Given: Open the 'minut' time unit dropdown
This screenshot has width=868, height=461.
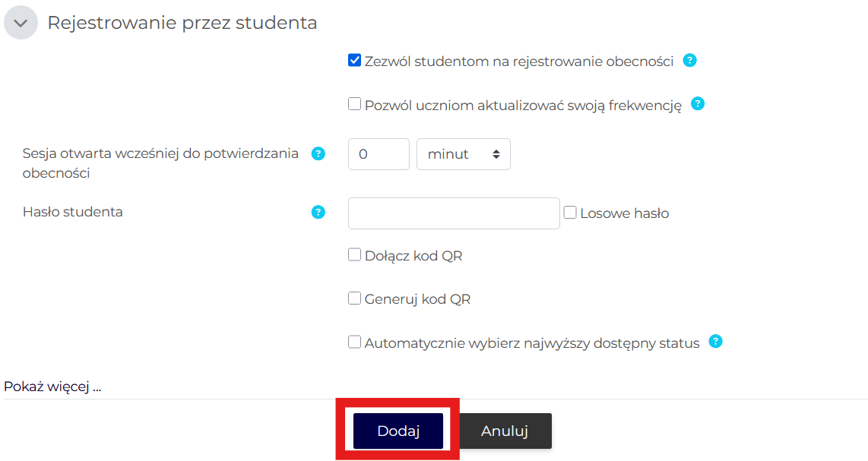Looking at the screenshot, I should coord(464,154).
